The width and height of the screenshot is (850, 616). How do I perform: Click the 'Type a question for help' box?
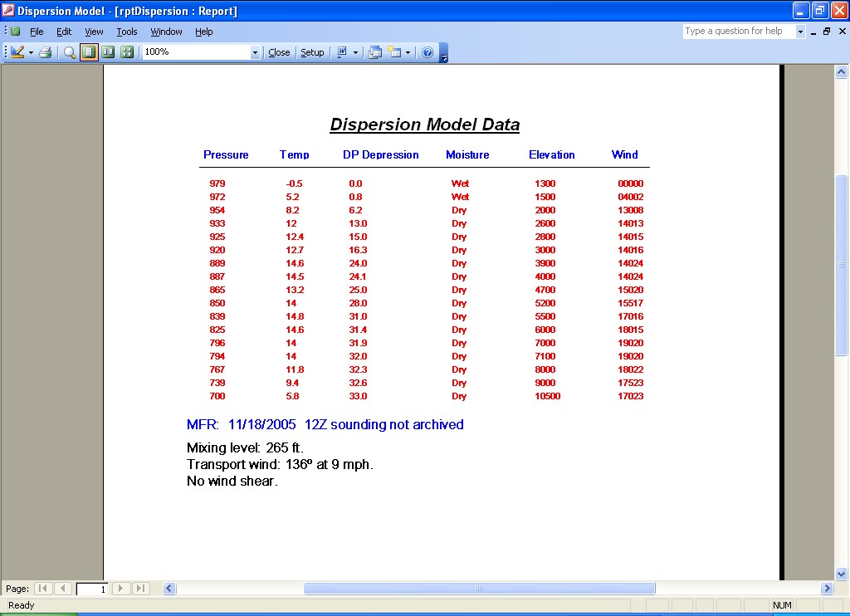(738, 32)
